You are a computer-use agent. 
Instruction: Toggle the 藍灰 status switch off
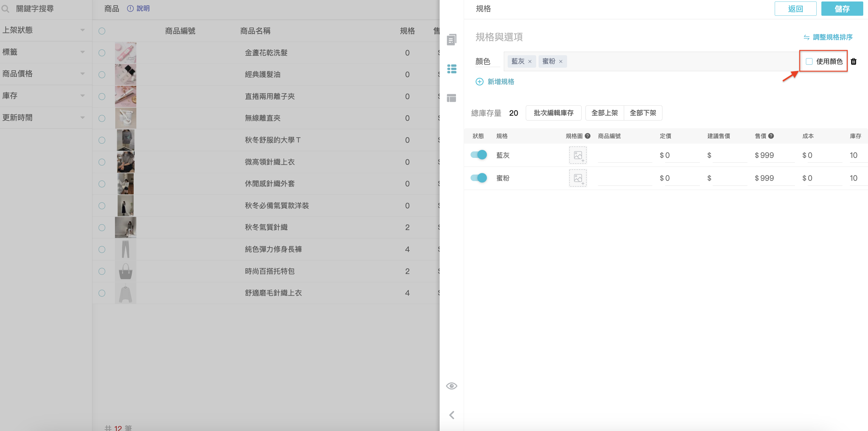(x=479, y=155)
